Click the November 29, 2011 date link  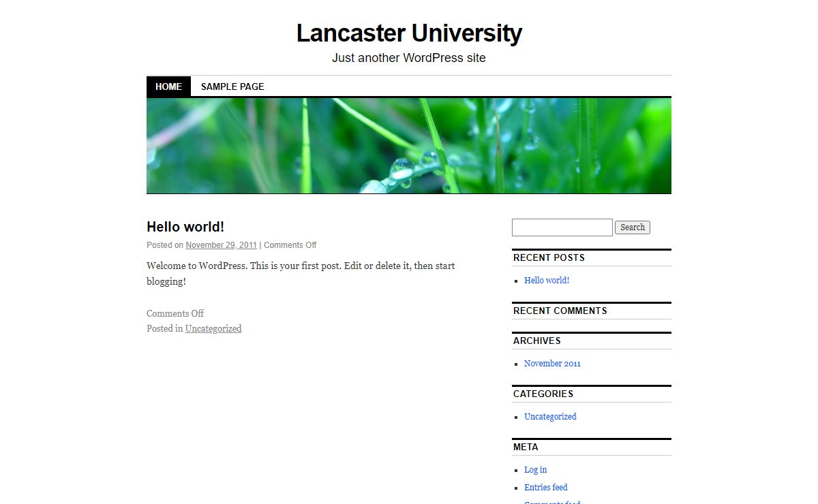click(x=222, y=245)
